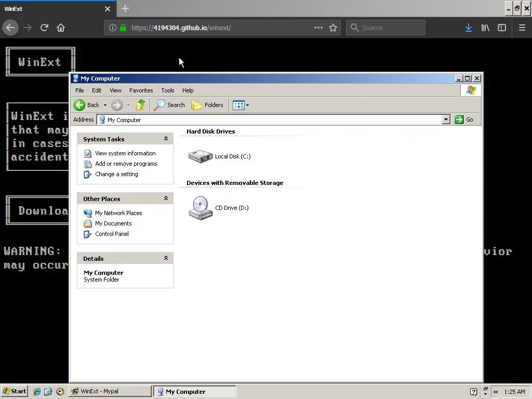Click the Back arrow in My Computer

[x=79, y=105]
